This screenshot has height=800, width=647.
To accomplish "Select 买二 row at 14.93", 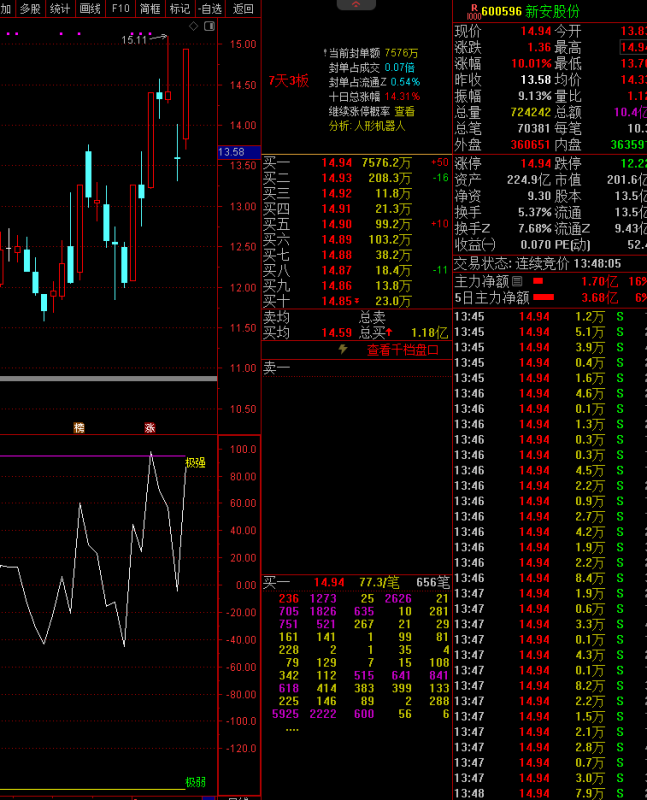I will [356, 178].
